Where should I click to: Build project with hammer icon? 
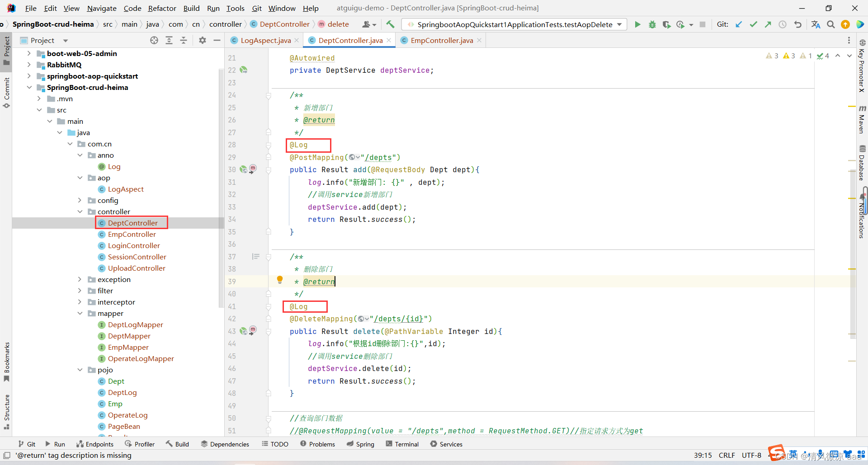coord(391,24)
